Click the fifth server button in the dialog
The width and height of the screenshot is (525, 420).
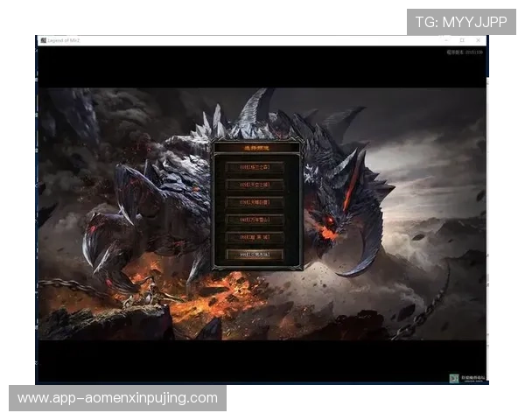tap(255, 236)
